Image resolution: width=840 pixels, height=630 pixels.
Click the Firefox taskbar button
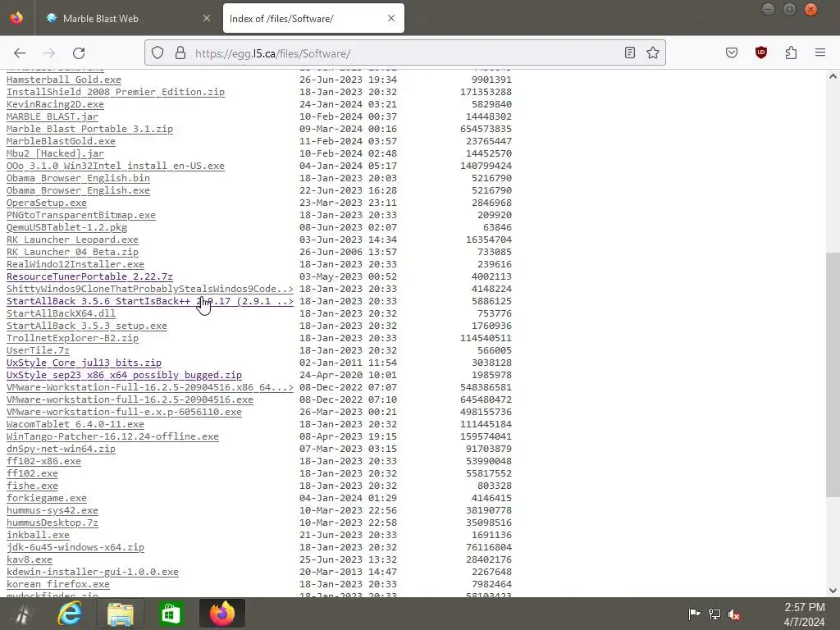click(x=221, y=614)
